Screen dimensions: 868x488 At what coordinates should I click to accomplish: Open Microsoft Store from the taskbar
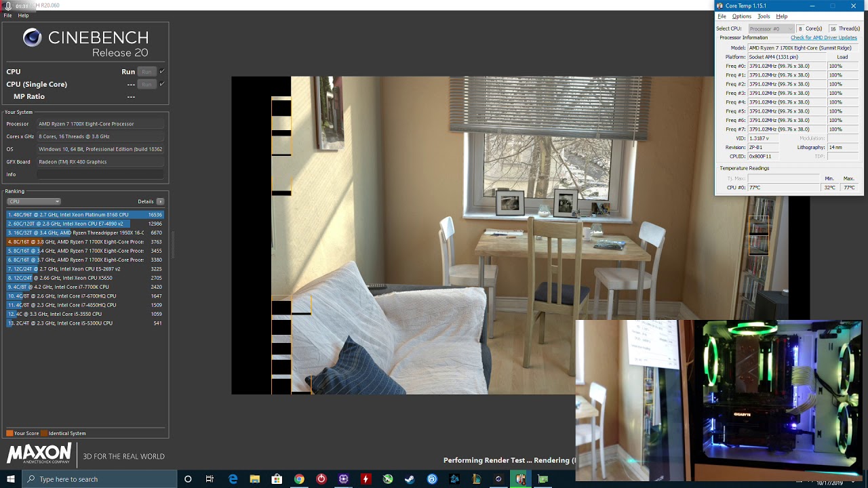pyautogui.click(x=277, y=479)
